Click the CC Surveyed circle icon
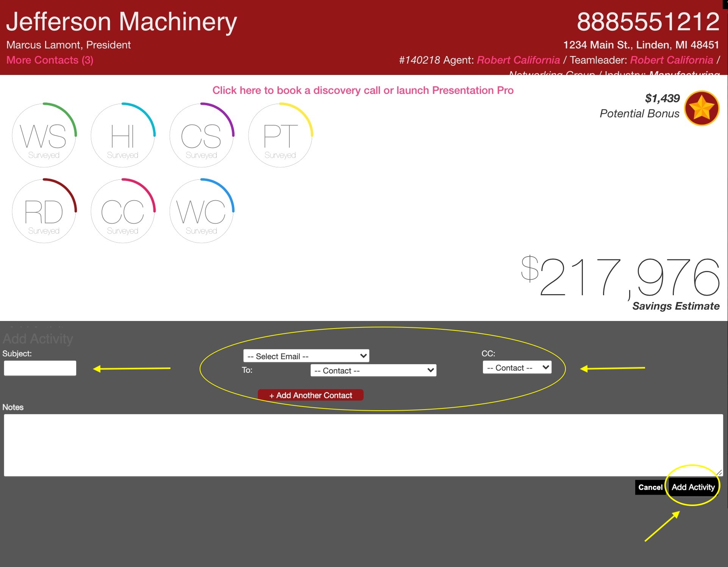This screenshot has width=728, height=567. click(123, 211)
